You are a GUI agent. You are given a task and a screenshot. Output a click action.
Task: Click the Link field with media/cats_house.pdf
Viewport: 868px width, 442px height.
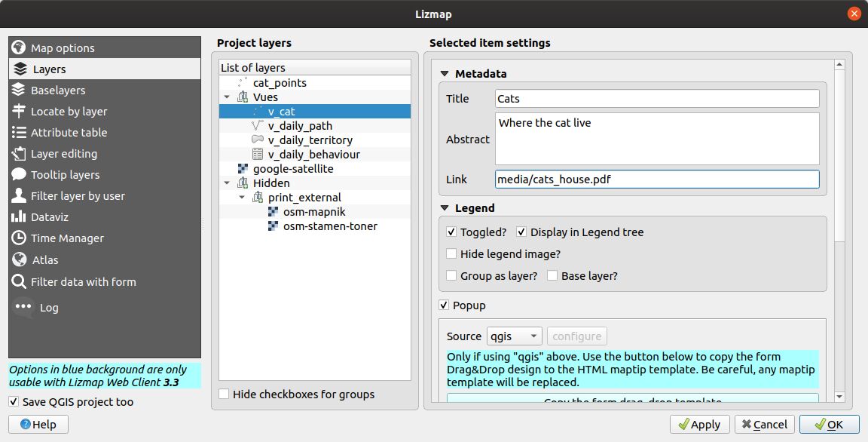click(657, 179)
